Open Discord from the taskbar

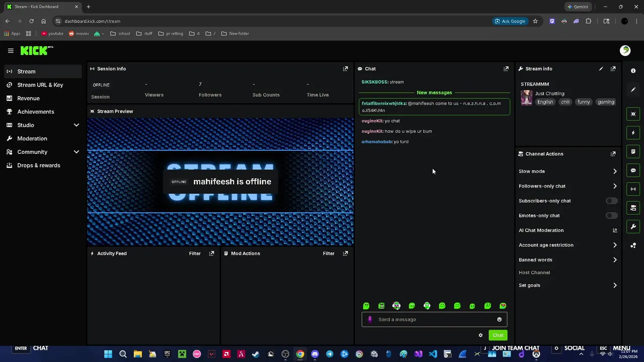[x=315, y=354]
